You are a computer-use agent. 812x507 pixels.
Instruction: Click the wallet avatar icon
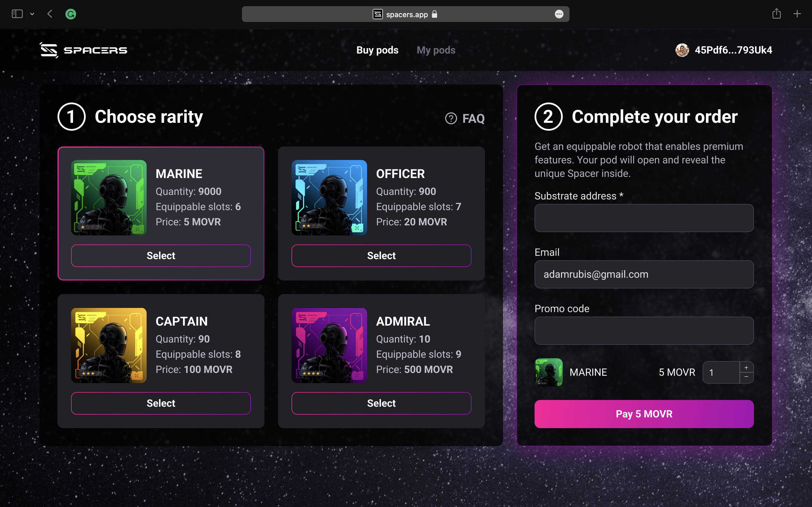(x=682, y=50)
